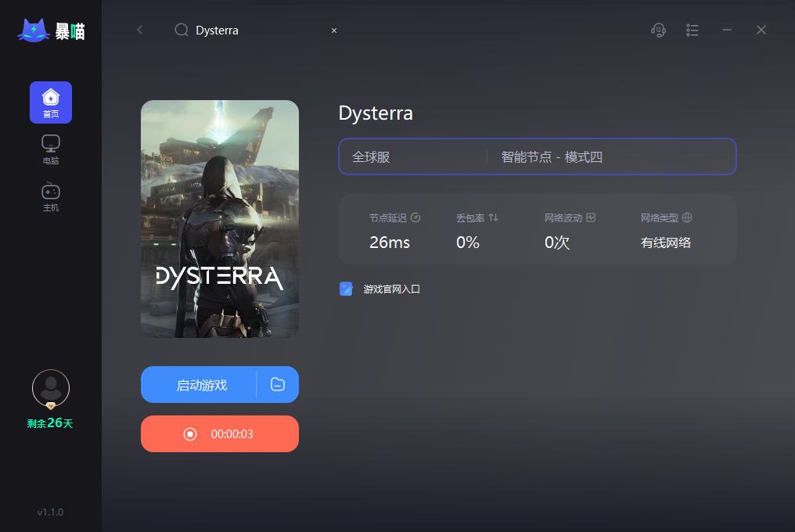Viewport: 795px width, 532px height.
Task: Click the user avatar profile picture
Action: (x=51, y=389)
